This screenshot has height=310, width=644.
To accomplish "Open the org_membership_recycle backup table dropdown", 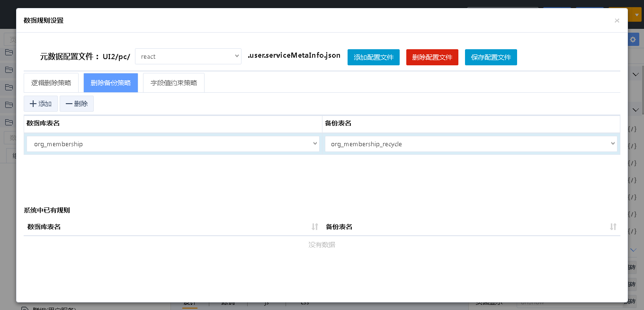I will [471, 144].
